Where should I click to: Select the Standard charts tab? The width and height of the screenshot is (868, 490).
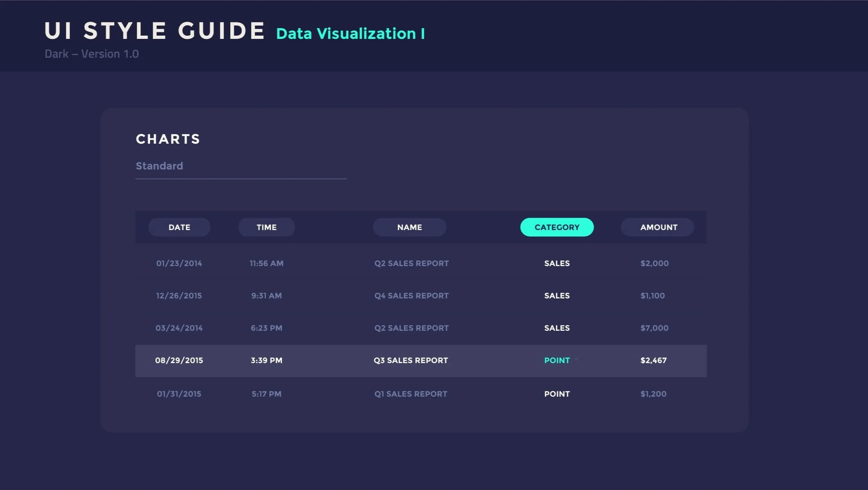pyautogui.click(x=159, y=166)
